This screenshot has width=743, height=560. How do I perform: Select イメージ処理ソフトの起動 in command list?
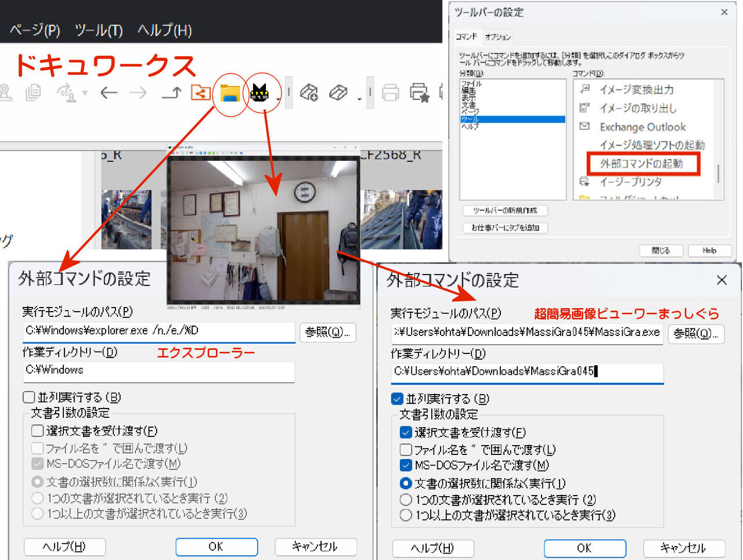pos(652,145)
